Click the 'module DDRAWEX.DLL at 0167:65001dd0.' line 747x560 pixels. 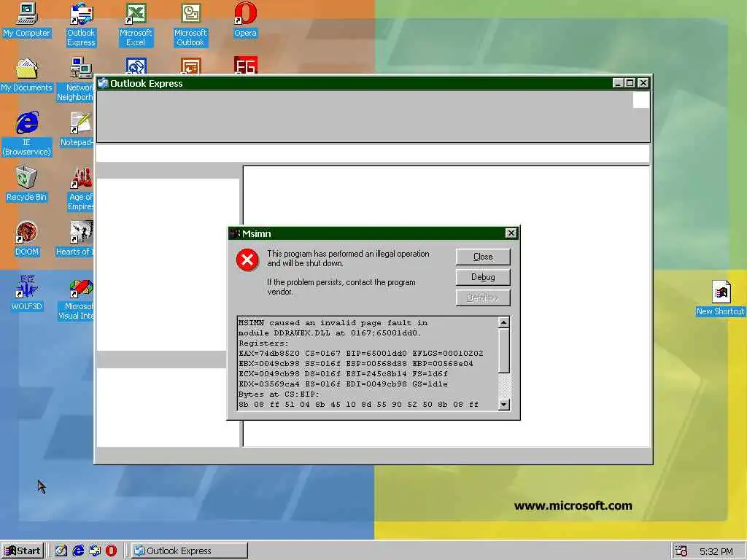[330, 332]
